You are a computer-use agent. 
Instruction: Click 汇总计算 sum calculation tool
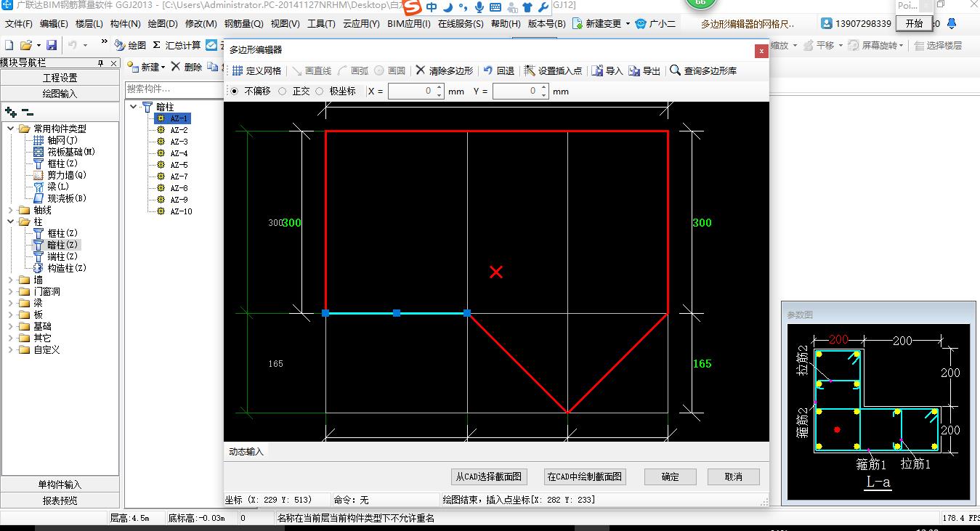(x=177, y=45)
